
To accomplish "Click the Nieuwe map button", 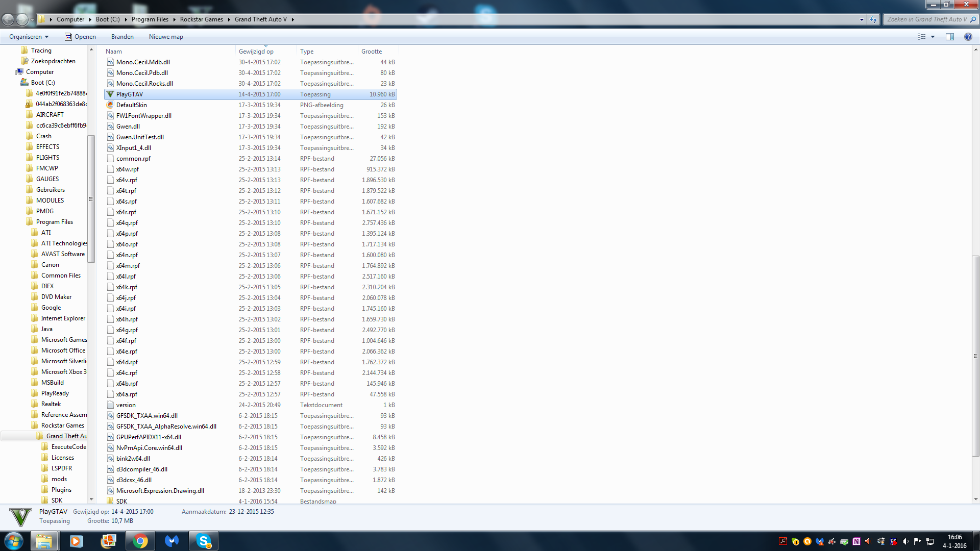I will [x=166, y=37].
